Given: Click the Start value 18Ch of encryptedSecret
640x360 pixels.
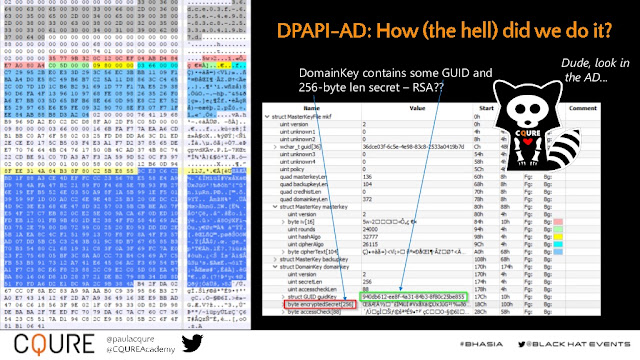Looking at the screenshot, I should [x=480, y=304].
